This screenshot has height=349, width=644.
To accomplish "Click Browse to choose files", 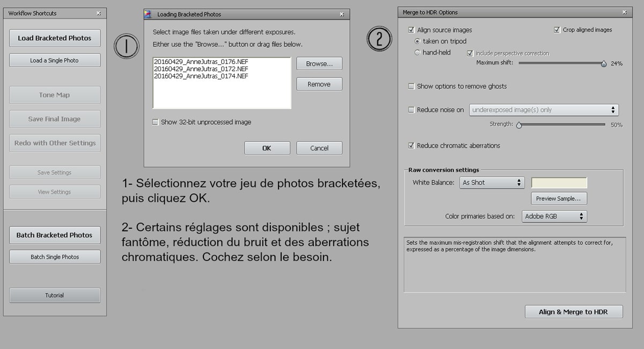I will pos(319,64).
